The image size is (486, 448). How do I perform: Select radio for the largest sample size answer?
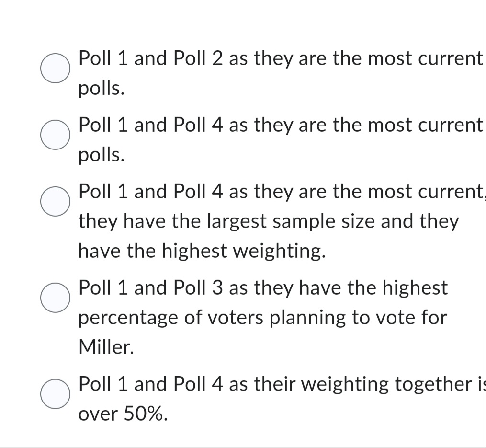56,201
